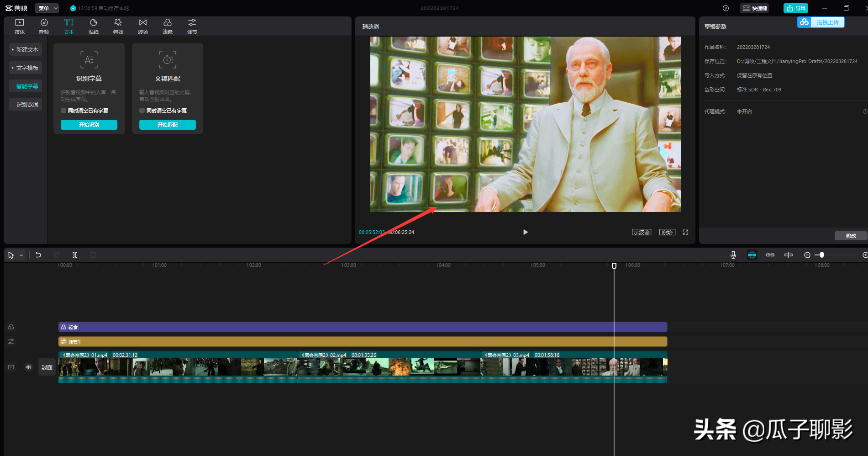Zoom in the timeline
This screenshot has height=456, width=868.
coord(865,255)
